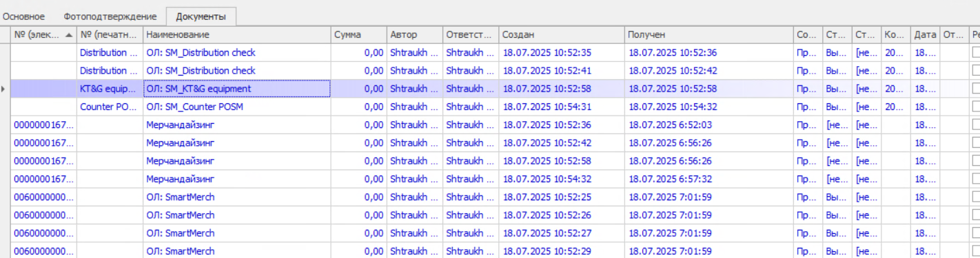This screenshot has width=980, height=258.
Task: Click Автор Shtraukh in the SM_KT&G equipment row
Action: [414, 89]
